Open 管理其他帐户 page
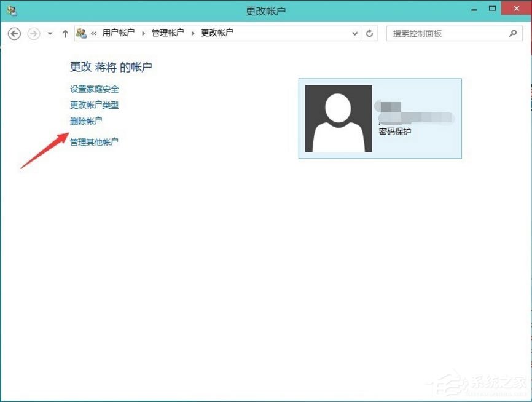Screen dimensions: 532x402 [93, 142]
